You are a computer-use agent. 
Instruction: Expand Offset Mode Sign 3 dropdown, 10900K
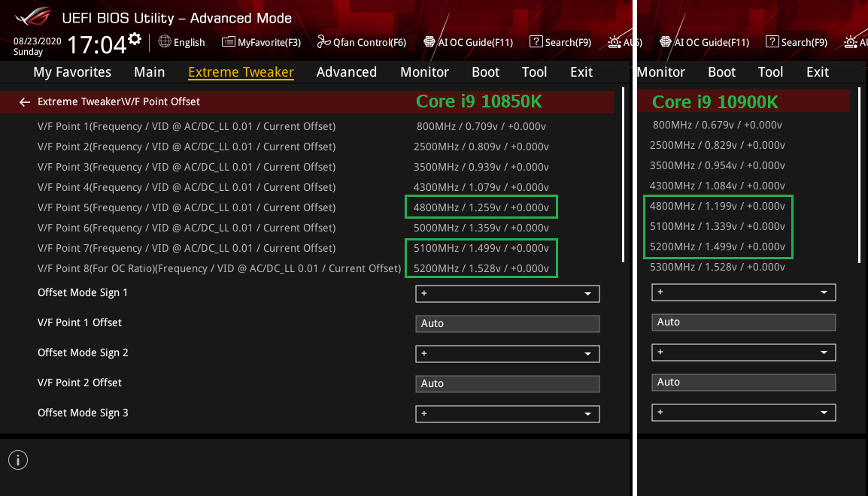(x=743, y=413)
